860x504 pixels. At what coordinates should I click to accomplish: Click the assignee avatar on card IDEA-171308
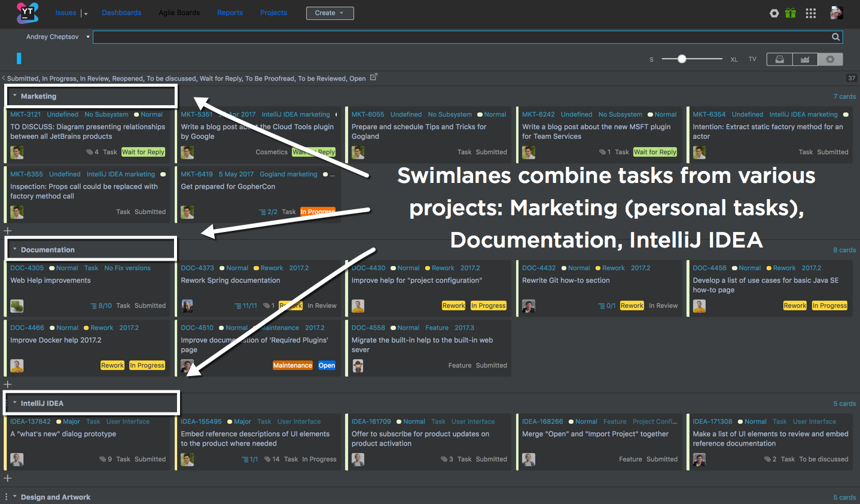(x=699, y=460)
